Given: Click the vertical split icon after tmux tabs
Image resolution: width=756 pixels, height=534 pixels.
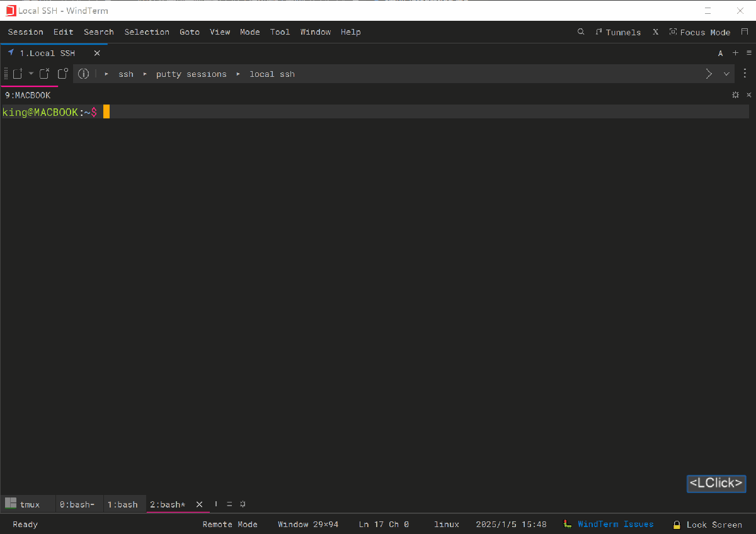Looking at the screenshot, I should point(216,504).
